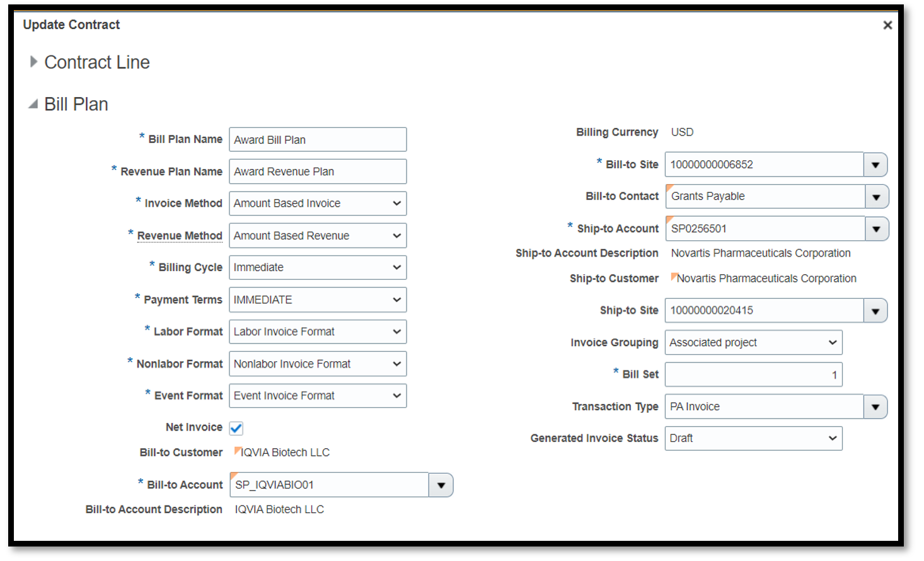The width and height of the screenshot is (924, 561).
Task: Expand the Contract Line section
Action: [x=34, y=62]
